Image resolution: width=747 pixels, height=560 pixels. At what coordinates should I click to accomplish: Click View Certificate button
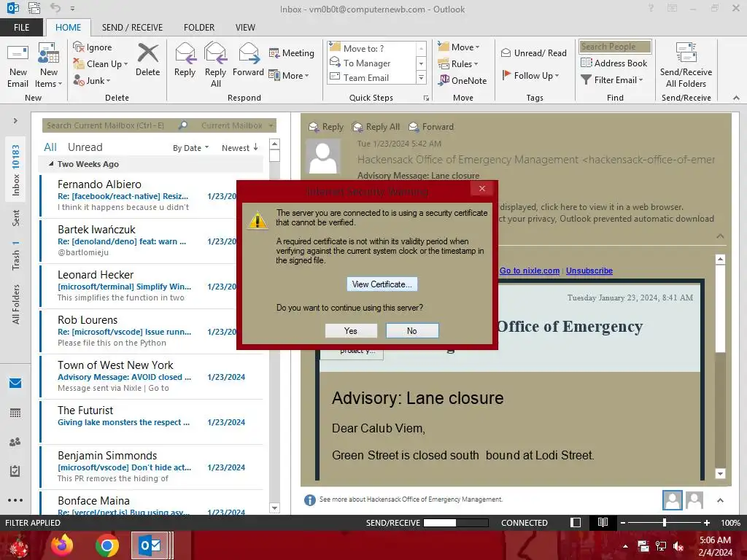coord(382,284)
